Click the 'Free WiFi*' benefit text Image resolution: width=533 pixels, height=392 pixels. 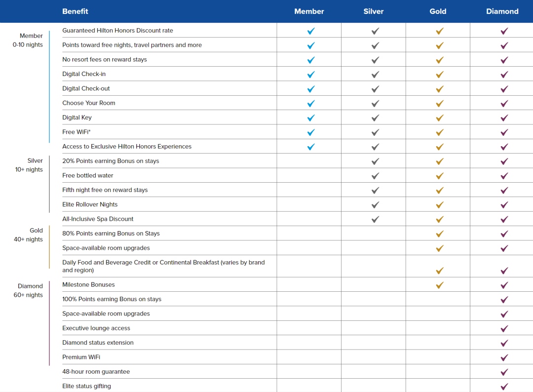pos(76,132)
